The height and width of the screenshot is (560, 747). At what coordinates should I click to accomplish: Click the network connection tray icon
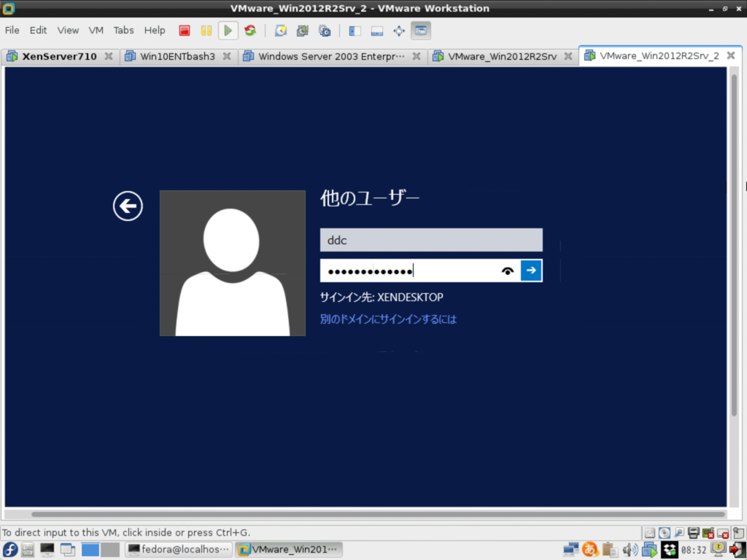tap(570, 550)
